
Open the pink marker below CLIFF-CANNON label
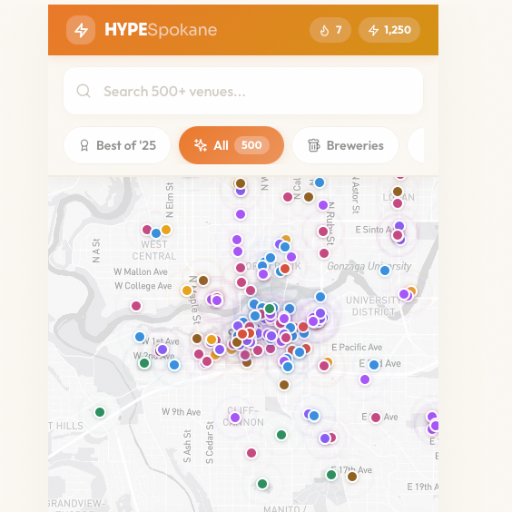pos(251,453)
